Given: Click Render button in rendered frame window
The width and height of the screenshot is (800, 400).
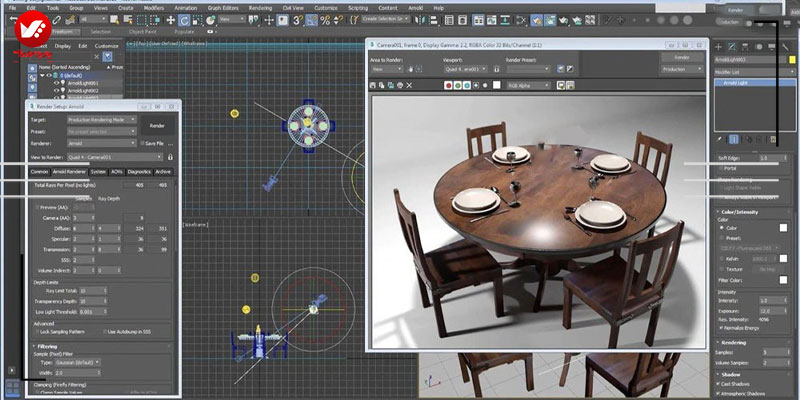Looking at the screenshot, I should (x=682, y=57).
